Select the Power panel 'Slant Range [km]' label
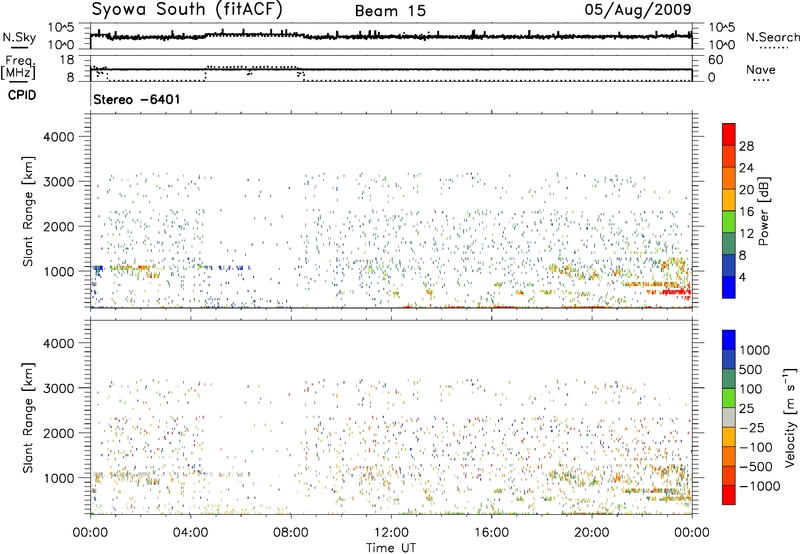This screenshot has width=800, height=554. click(28, 211)
